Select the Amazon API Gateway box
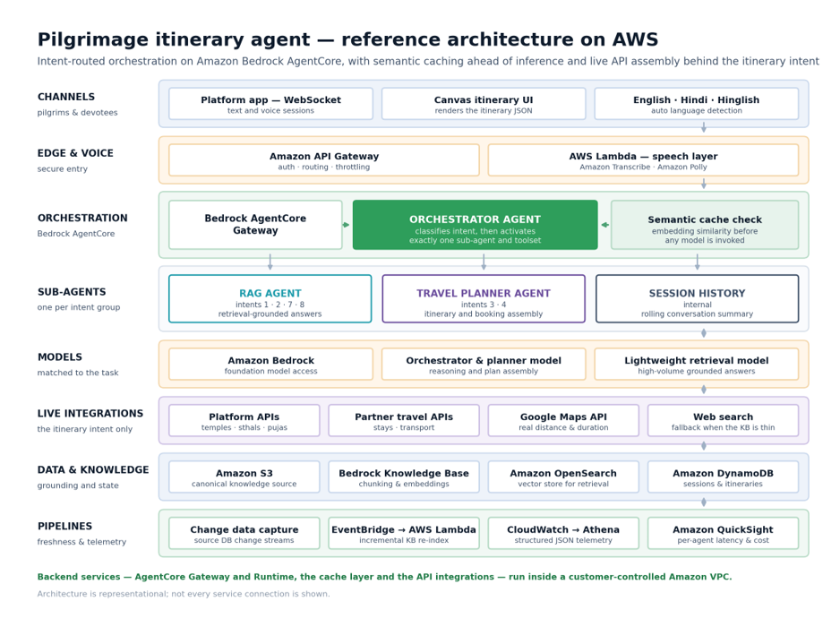This screenshot has width=840, height=627. 323,160
